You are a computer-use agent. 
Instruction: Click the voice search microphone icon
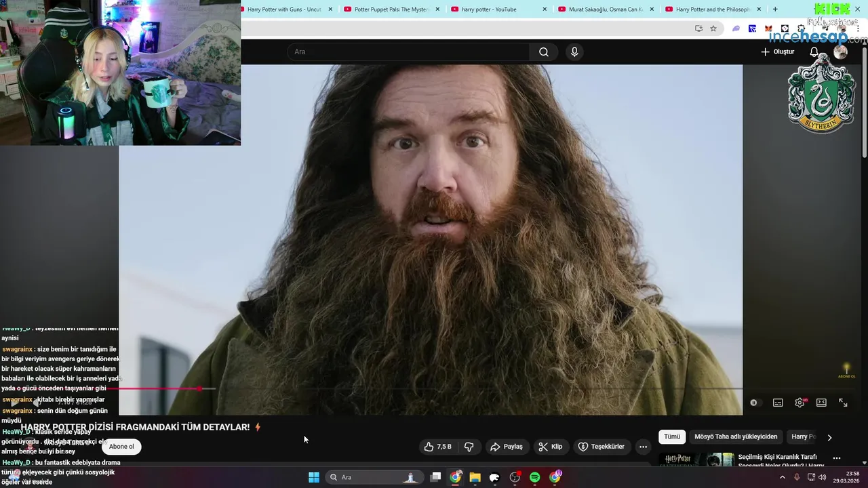point(574,52)
